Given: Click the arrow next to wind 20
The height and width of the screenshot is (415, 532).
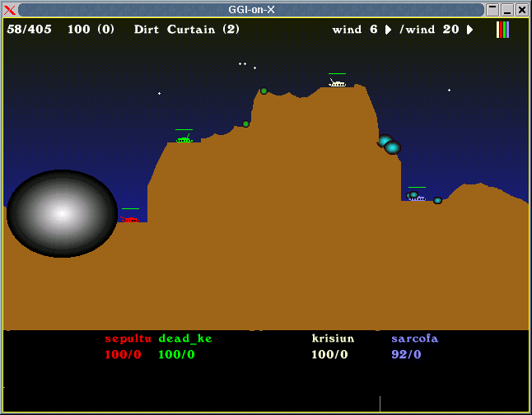Looking at the screenshot, I should click(x=469, y=30).
